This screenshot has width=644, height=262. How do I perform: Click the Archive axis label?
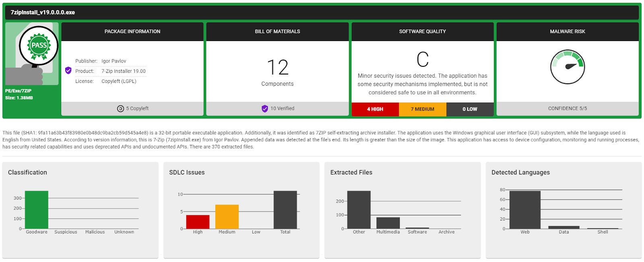click(x=447, y=232)
